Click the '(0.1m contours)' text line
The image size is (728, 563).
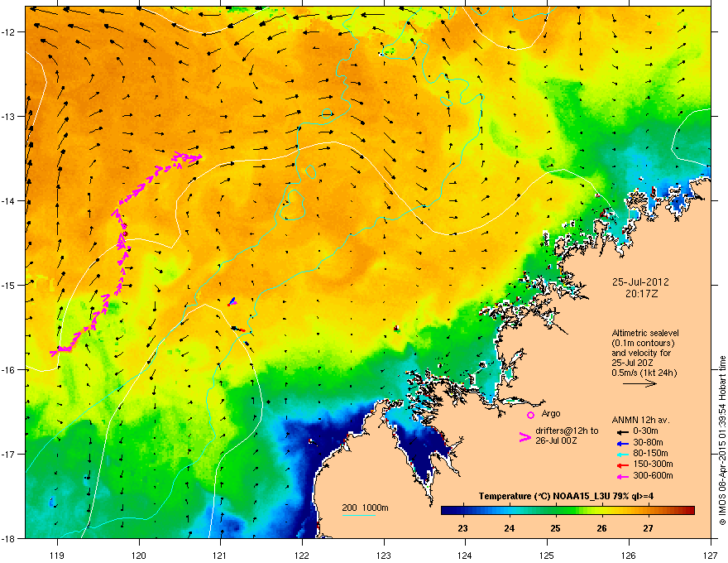(x=643, y=343)
